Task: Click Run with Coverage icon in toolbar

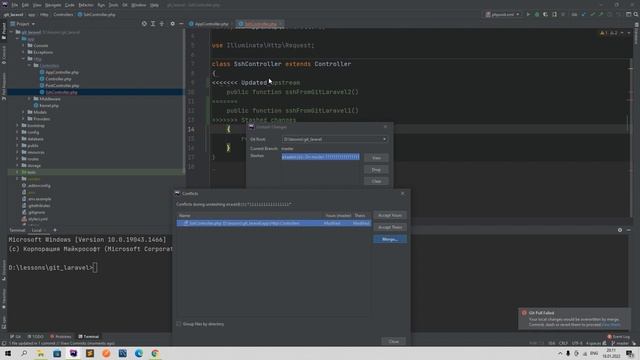Action: click(x=545, y=14)
